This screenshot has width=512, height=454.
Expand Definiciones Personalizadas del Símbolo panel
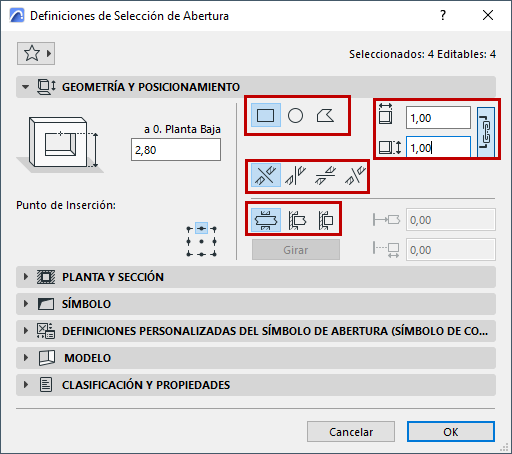(x=26, y=331)
